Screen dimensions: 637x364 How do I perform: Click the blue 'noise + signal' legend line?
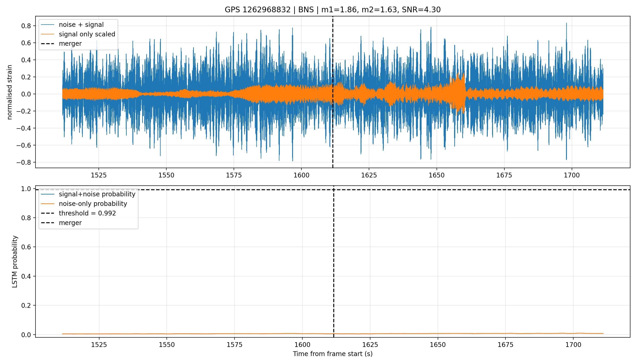point(48,25)
